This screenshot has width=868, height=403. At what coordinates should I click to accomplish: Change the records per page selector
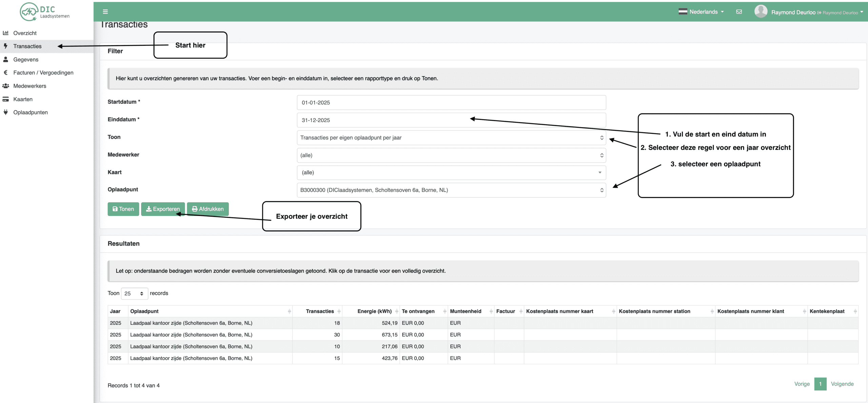click(x=134, y=294)
